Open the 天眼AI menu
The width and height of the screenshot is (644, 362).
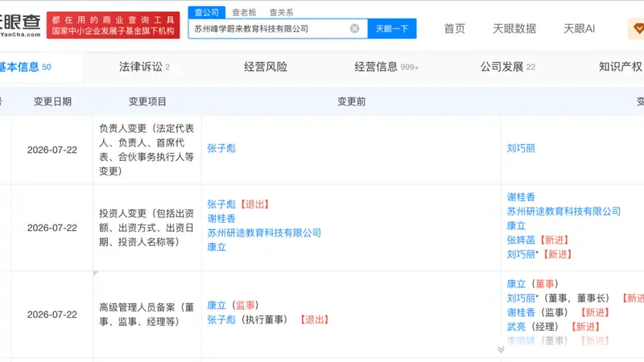coord(579,28)
